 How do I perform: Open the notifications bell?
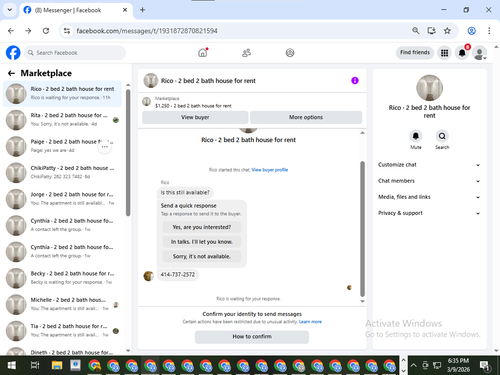point(462,53)
